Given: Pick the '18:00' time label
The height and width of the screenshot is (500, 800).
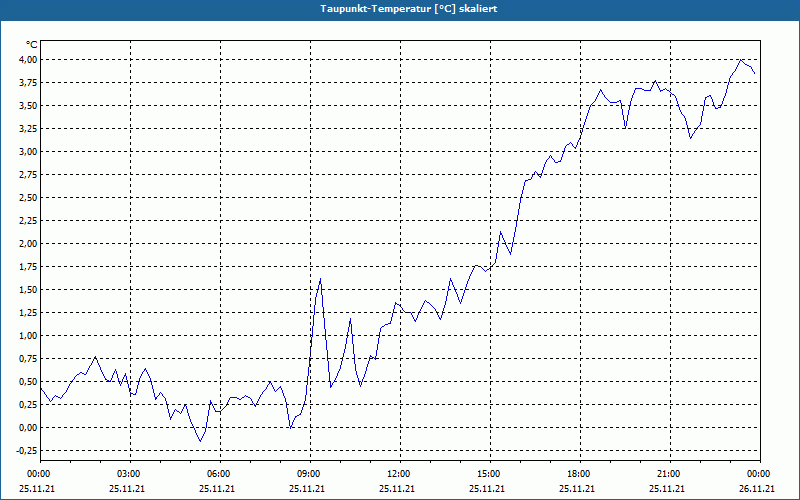Looking at the screenshot, I should (x=579, y=474).
